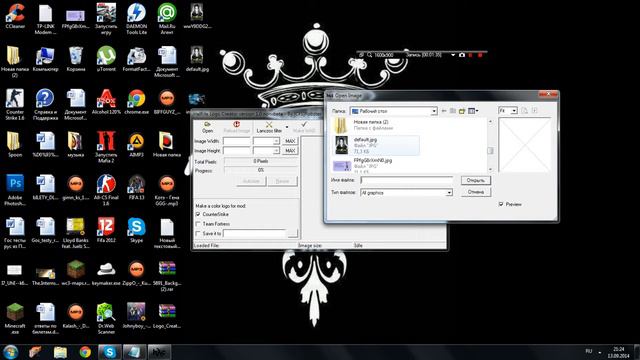This screenshot has width=640, height=360.
Task: Click the Skype icon in the taskbar
Action: coord(109,352)
